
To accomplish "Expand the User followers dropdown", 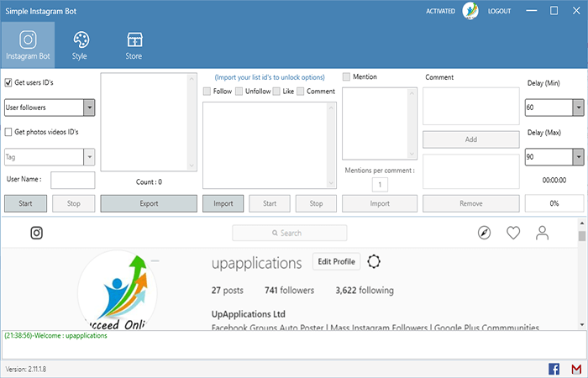I will [x=89, y=108].
